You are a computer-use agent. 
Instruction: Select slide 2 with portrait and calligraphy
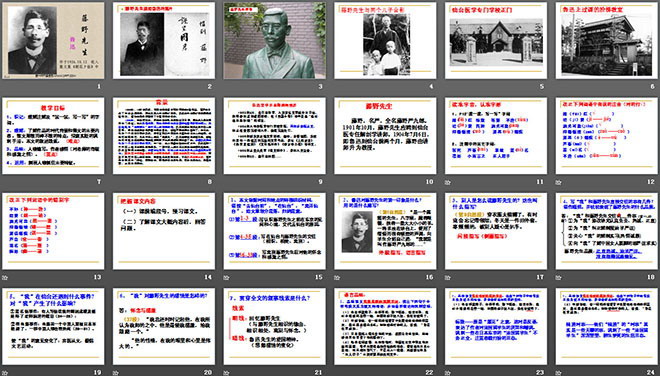(164, 40)
